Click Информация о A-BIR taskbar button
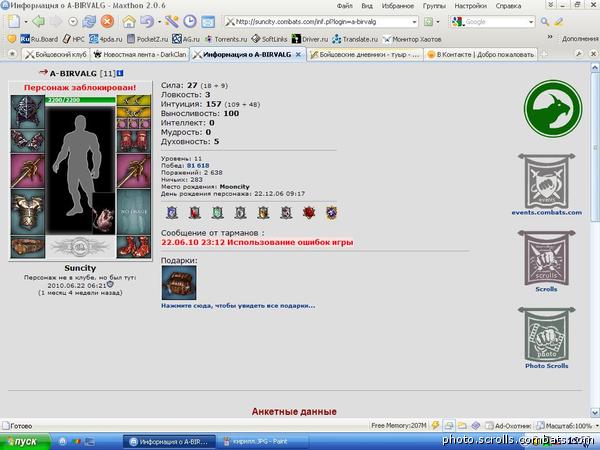Image resolution: width=600 pixels, height=450 pixels. [x=169, y=442]
